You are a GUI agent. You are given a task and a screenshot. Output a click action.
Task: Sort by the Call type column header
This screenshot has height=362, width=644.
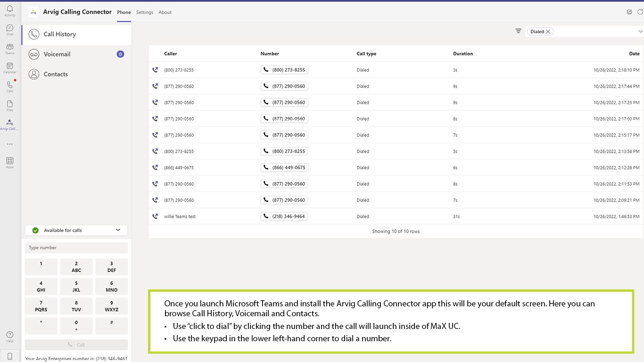366,54
